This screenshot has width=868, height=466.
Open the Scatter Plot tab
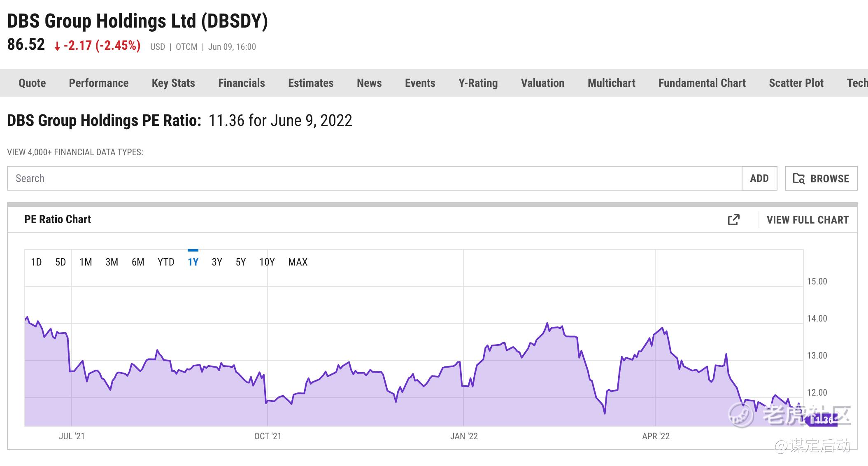point(796,83)
